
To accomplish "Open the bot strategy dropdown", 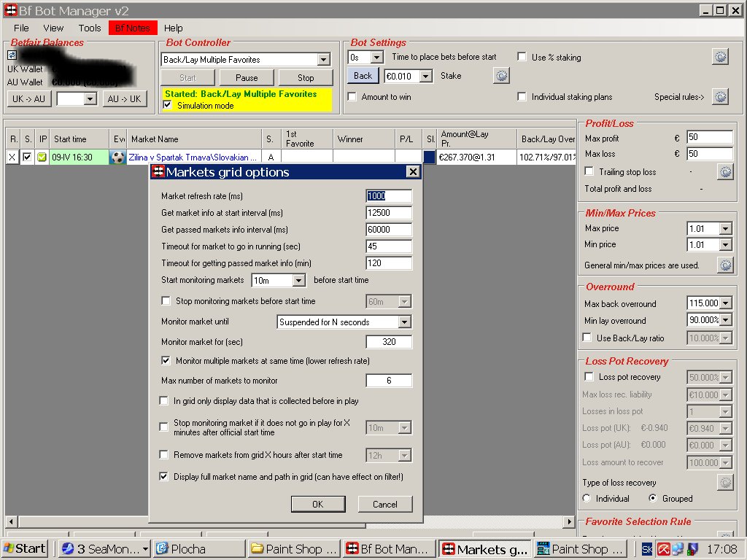I will (x=323, y=60).
